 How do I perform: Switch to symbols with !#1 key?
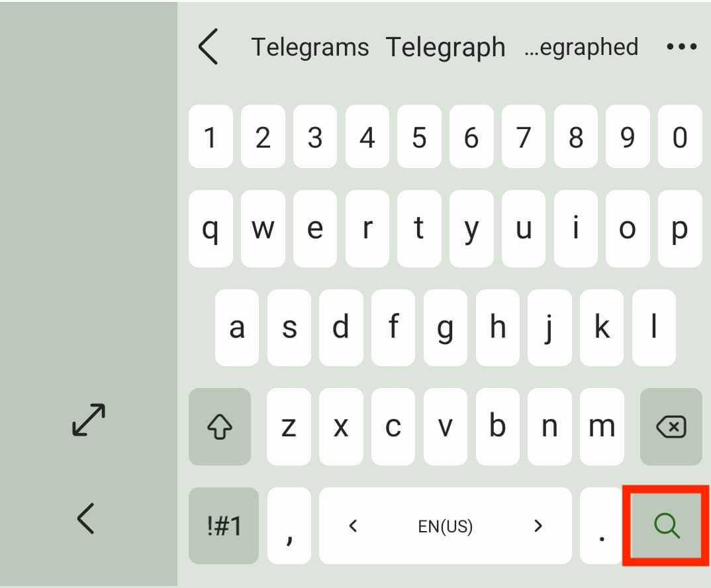[223, 526]
